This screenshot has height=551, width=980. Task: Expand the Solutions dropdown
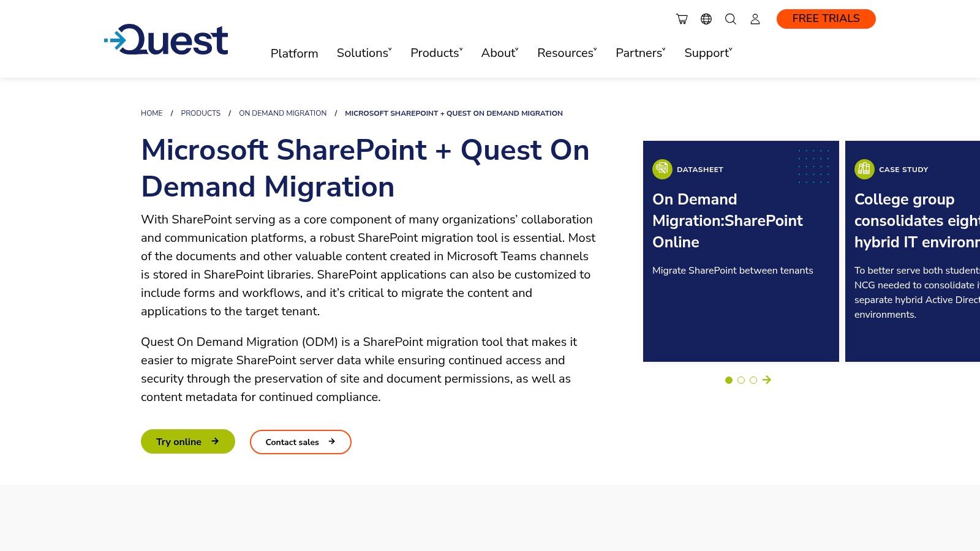point(364,53)
